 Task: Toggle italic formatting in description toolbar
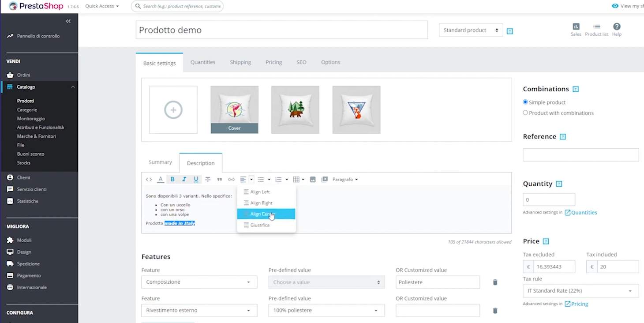[x=184, y=180]
